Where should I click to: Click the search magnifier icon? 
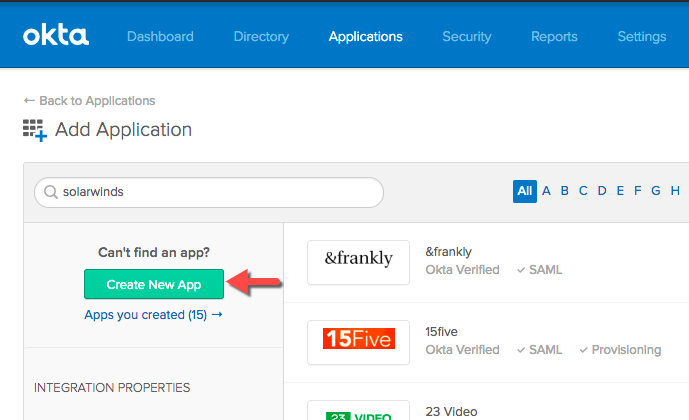click(x=51, y=192)
